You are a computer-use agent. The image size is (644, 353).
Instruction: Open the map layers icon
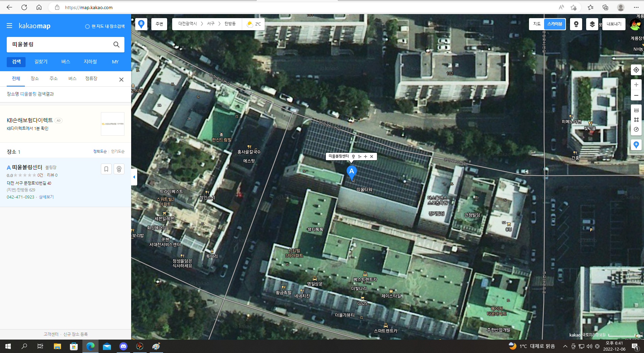[x=592, y=24]
